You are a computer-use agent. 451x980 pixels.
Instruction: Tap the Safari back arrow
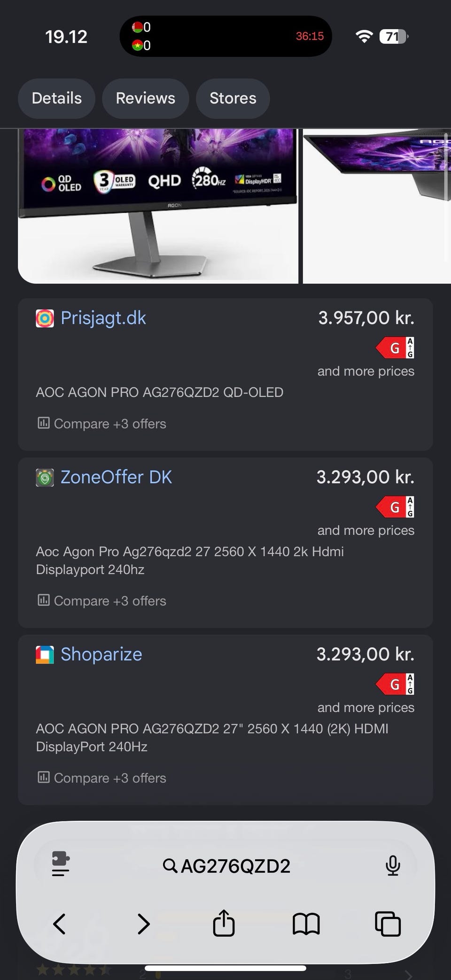click(59, 924)
